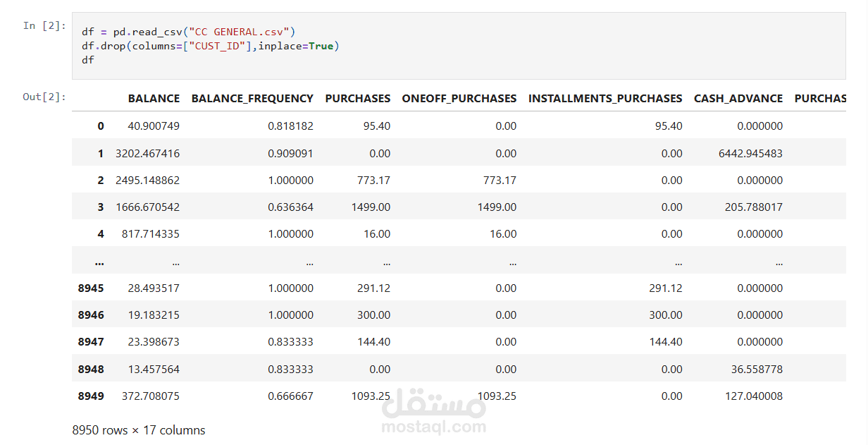The height and width of the screenshot is (445, 868).
Task: Click the balance value 372.708075
Action: (x=149, y=396)
